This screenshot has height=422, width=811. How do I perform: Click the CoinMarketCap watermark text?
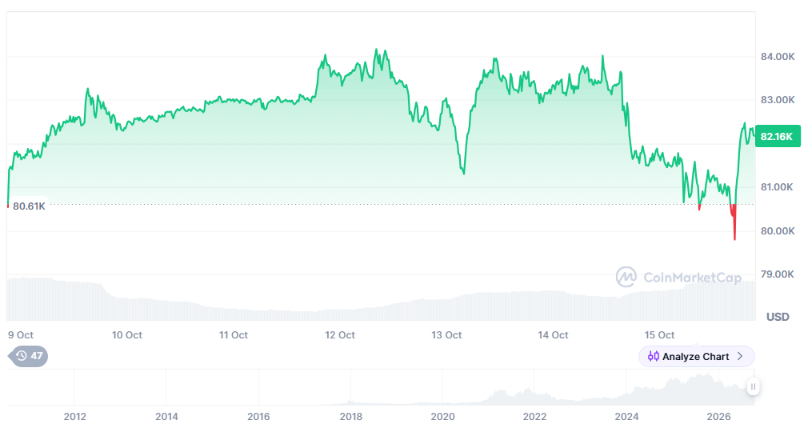click(x=692, y=278)
